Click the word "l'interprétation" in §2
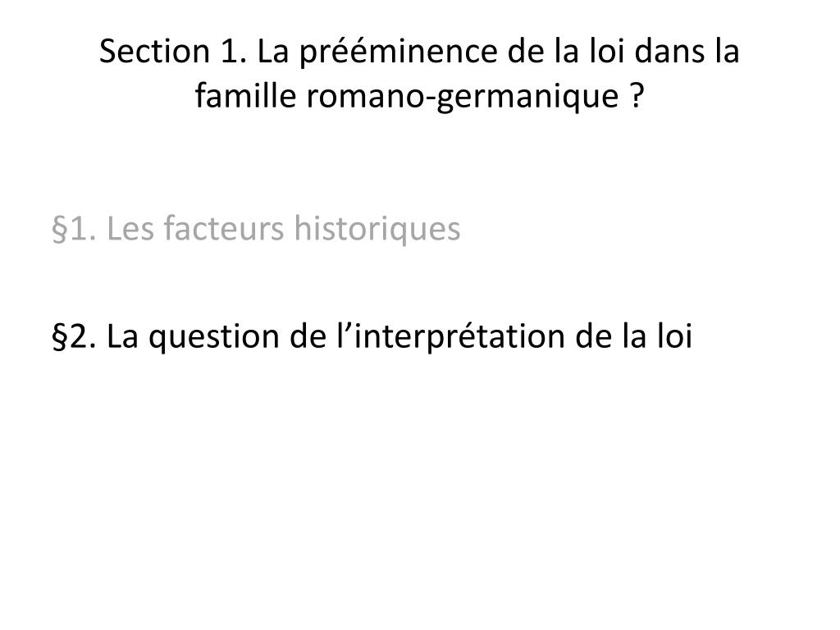The width and height of the screenshot is (840, 630). pos(450,337)
